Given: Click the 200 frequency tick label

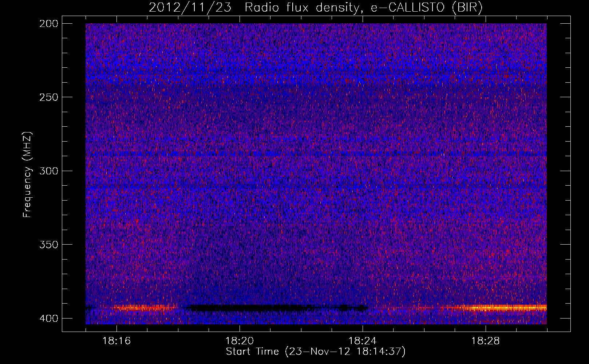Looking at the screenshot, I should (48, 24).
